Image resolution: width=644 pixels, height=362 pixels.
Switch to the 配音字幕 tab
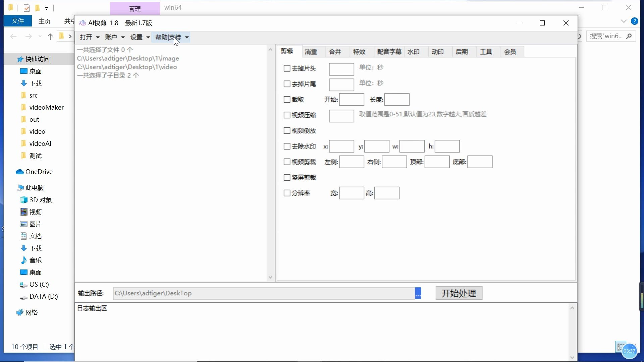point(389,52)
